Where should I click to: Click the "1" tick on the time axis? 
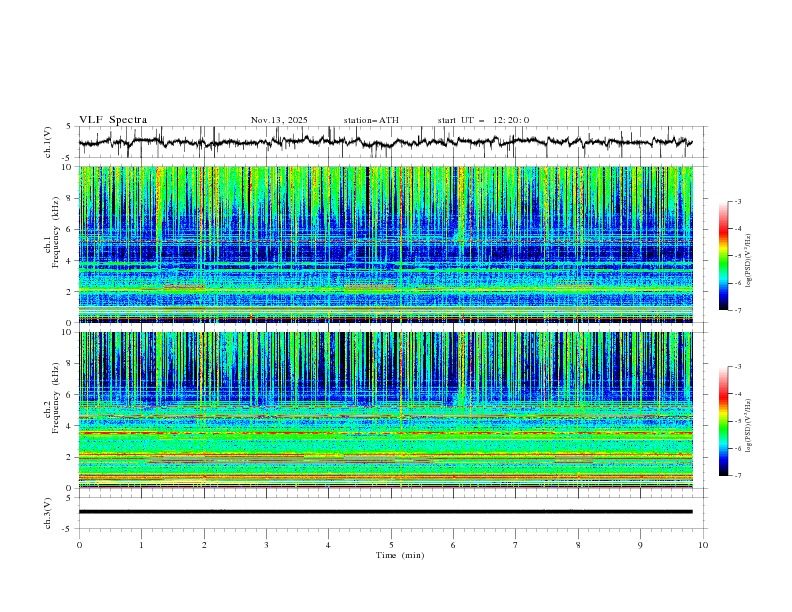tap(141, 545)
